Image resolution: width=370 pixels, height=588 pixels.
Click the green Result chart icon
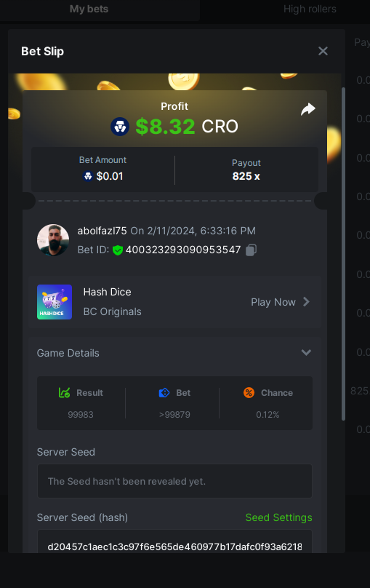coord(65,393)
